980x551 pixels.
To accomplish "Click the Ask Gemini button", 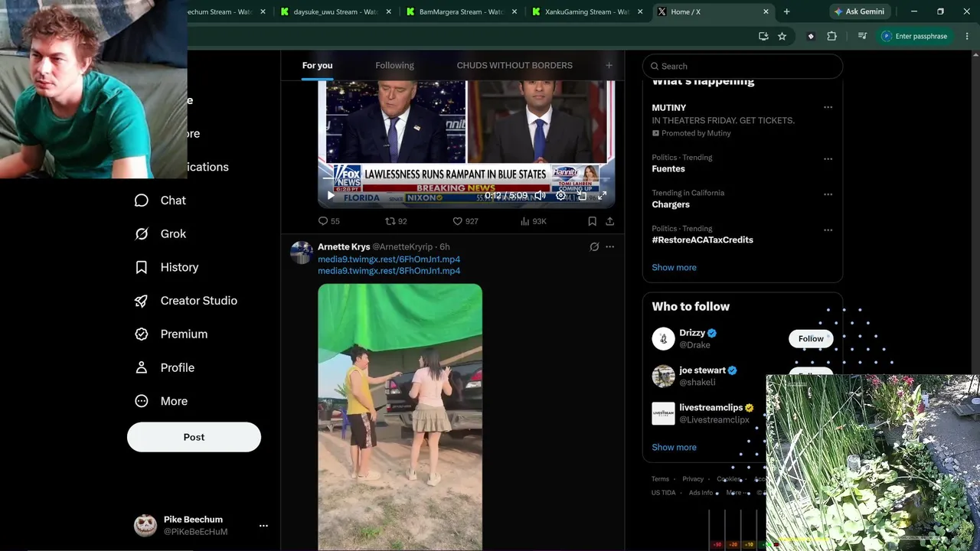I will 859,11.
